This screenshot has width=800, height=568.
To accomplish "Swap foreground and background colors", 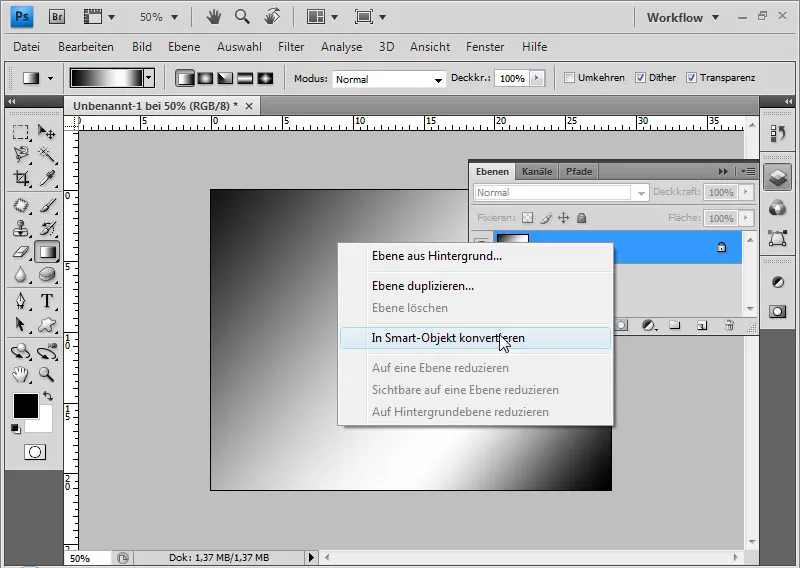I will click(48, 396).
